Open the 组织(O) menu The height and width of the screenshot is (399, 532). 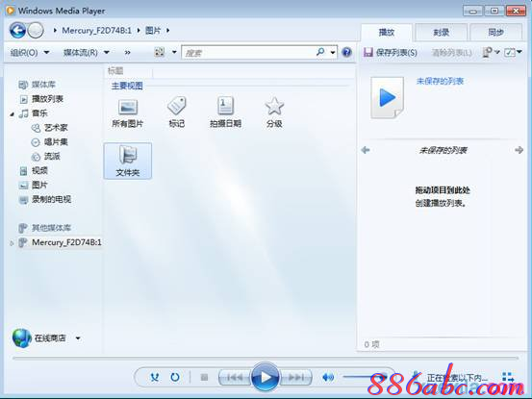click(30, 53)
